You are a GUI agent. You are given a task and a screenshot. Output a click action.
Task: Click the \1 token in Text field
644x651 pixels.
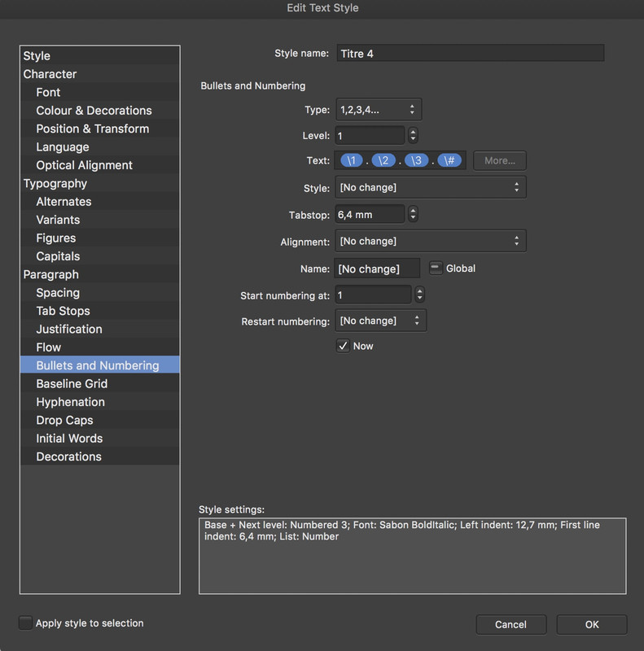pyautogui.click(x=351, y=160)
